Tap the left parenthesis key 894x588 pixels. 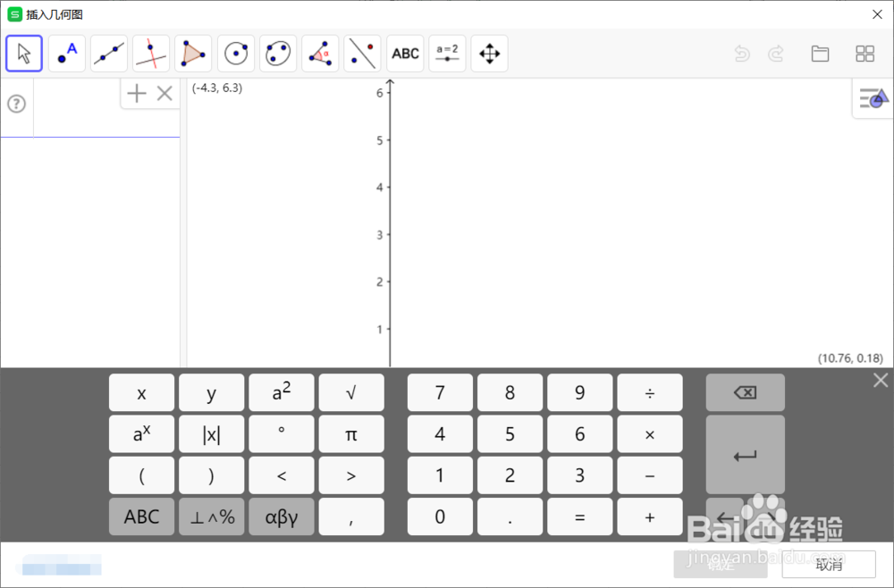(141, 475)
